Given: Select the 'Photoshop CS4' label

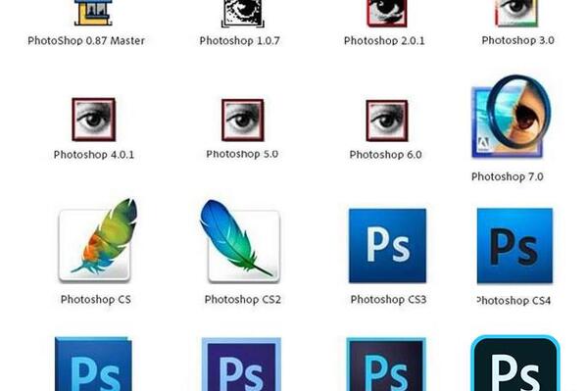Looking at the screenshot, I should click(514, 301).
